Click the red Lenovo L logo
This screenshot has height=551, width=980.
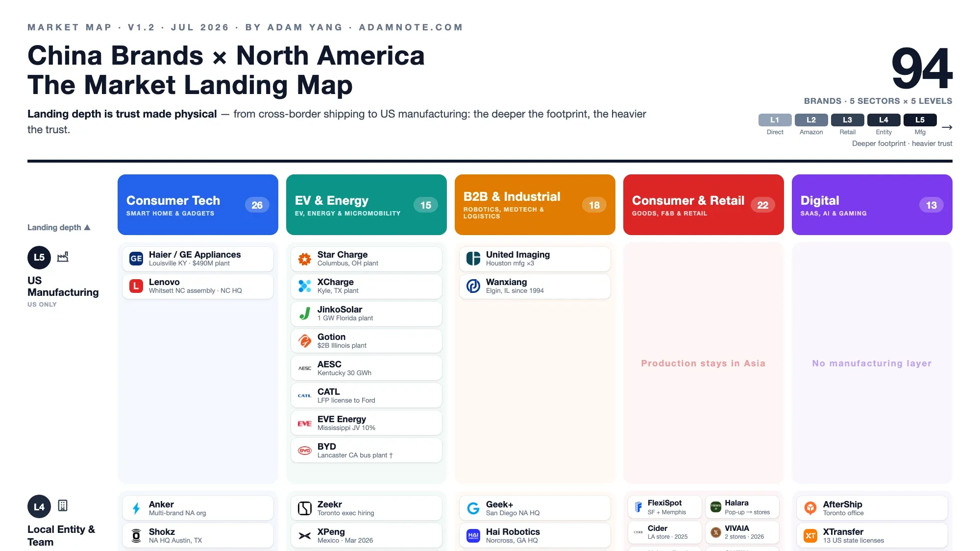(x=136, y=286)
